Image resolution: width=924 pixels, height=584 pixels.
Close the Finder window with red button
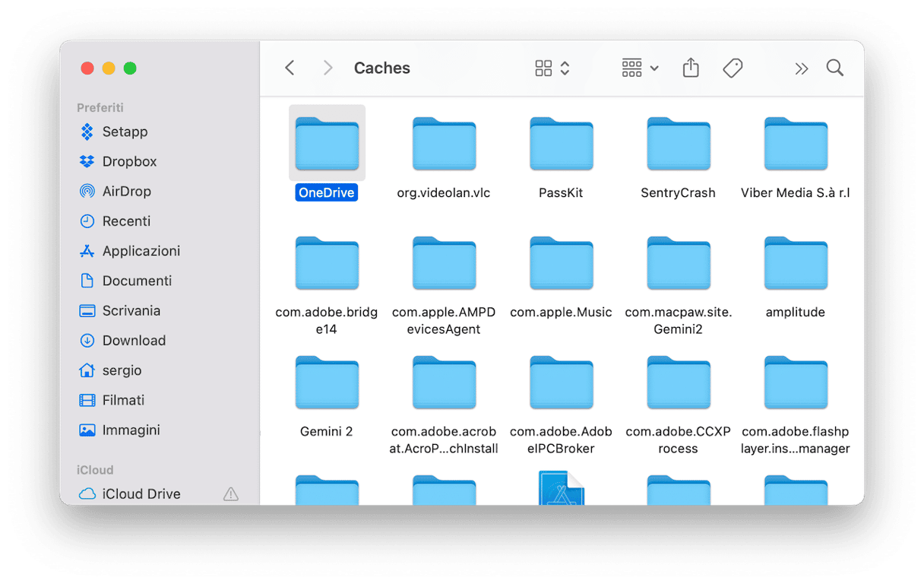[x=87, y=68]
